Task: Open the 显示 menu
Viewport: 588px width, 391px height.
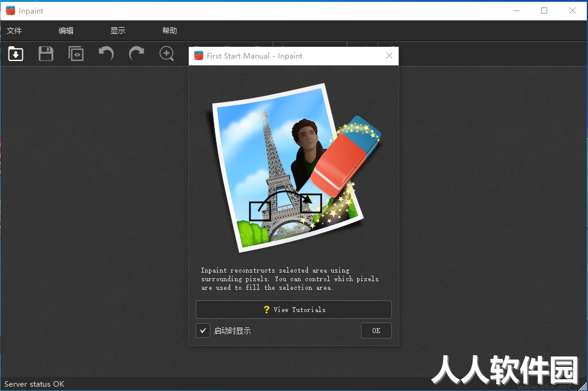Action: coord(118,31)
